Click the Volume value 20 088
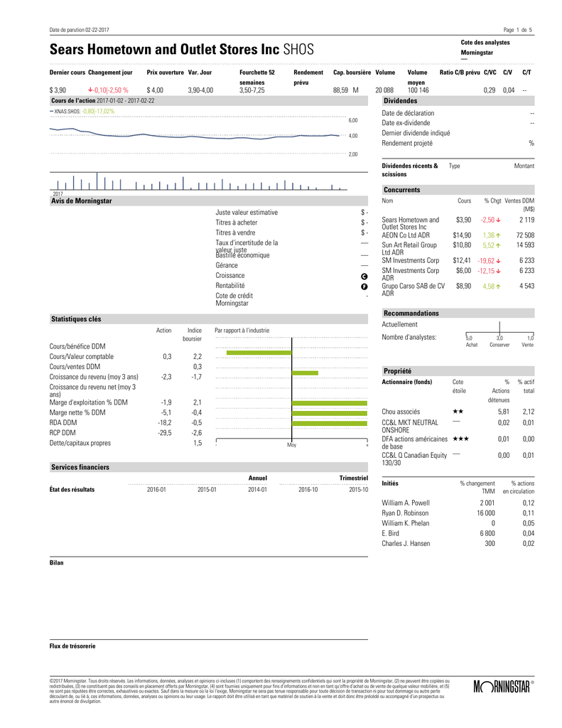The height and width of the screenshot is (728, 562). tap(384, 90)
